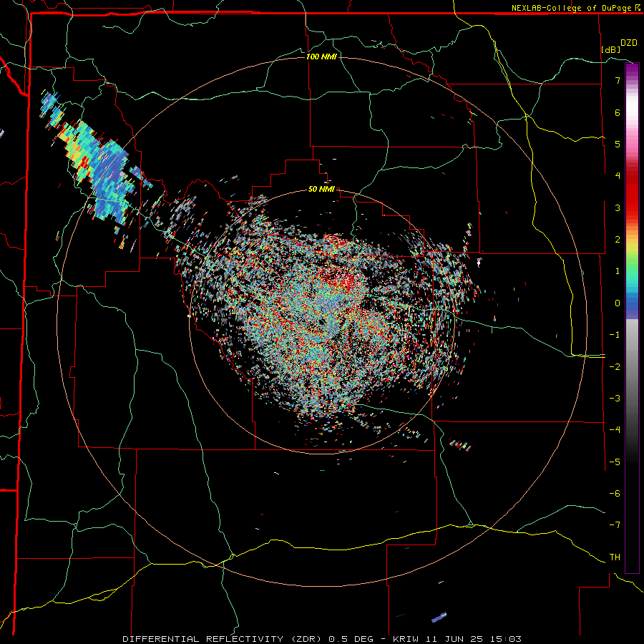Click the small blue echo near bottom right
The image size is (644, 644).
pos(439,617)
